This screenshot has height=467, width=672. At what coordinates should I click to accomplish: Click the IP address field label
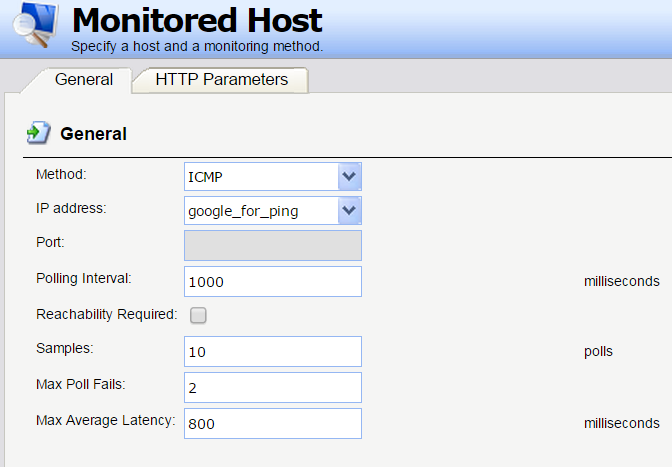click(70, 208)
